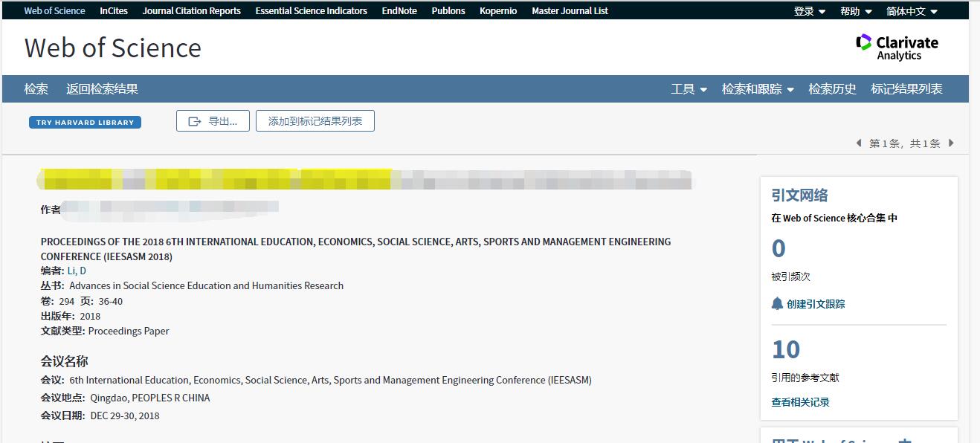Click the bell icon for citation alert

coord(777,303)
